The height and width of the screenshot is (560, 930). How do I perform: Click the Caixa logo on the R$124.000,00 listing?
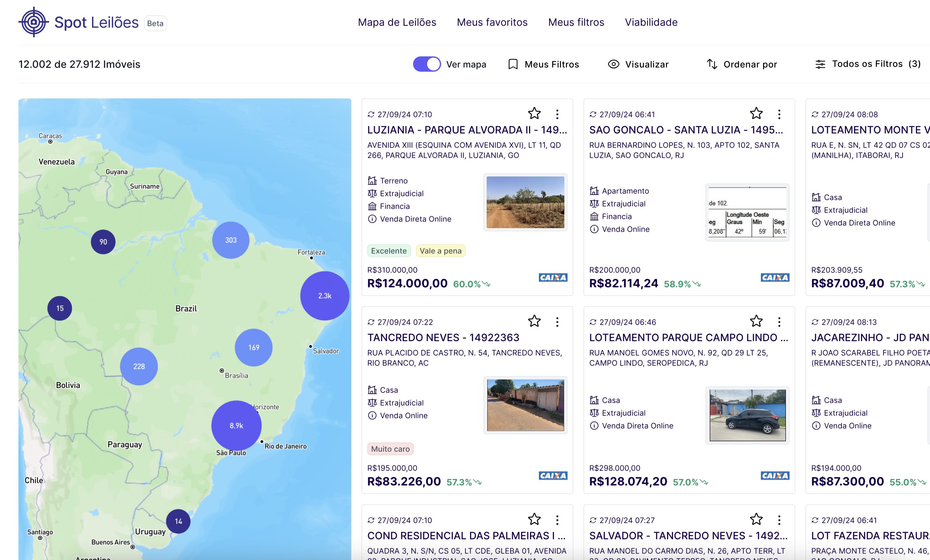tap(553, 277)
